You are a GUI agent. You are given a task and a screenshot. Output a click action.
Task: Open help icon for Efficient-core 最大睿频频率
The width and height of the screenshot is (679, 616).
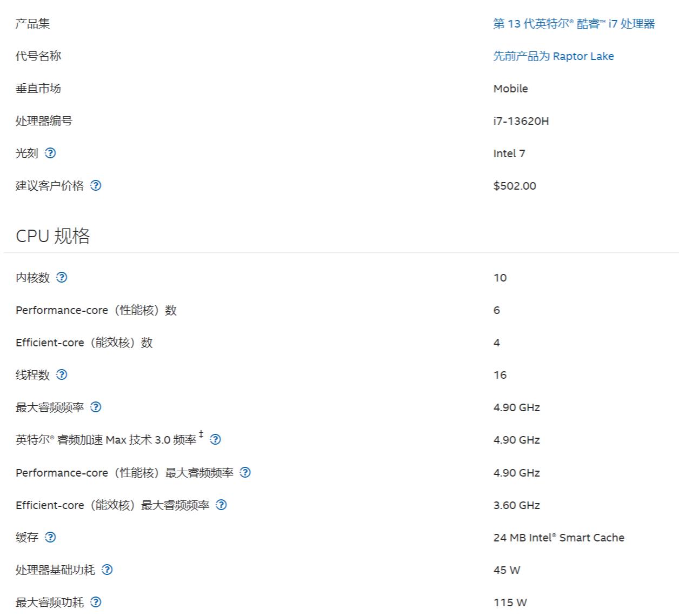pyautogui.click(x=221, y=505)
